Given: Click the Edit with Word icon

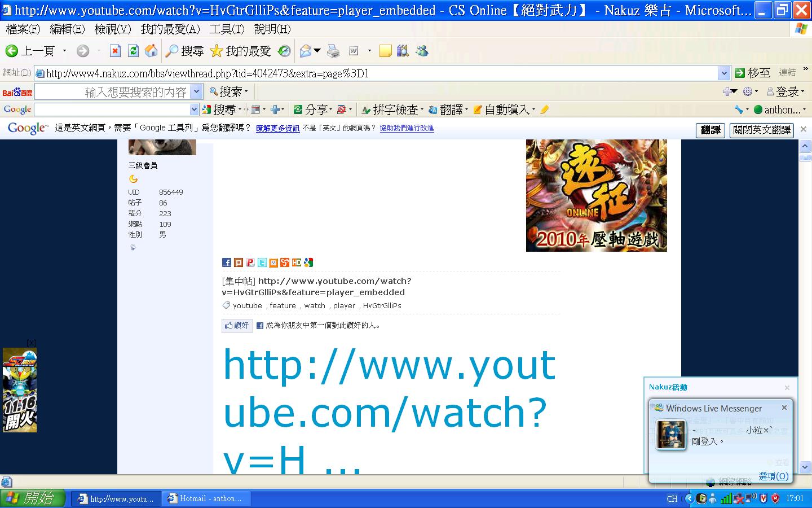Looking at the screenshot, I should [x=354, y=51].
